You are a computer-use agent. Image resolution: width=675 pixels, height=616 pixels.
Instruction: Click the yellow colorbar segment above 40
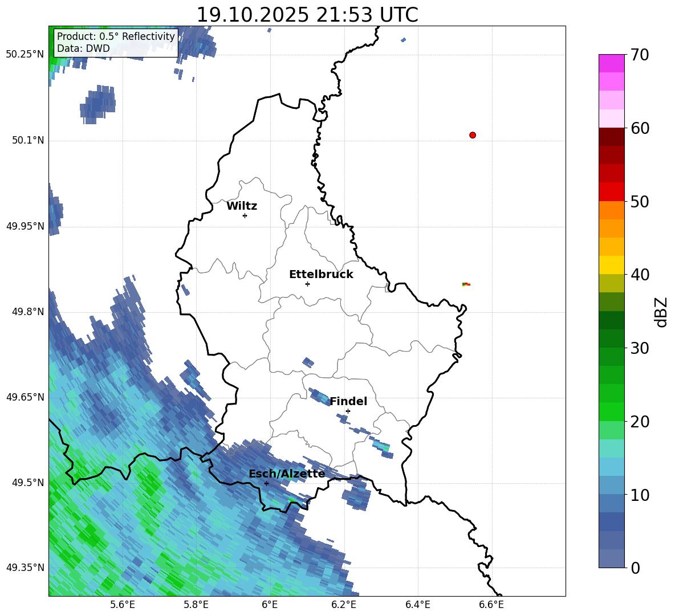pyautogui.click(x=611, y=265)
